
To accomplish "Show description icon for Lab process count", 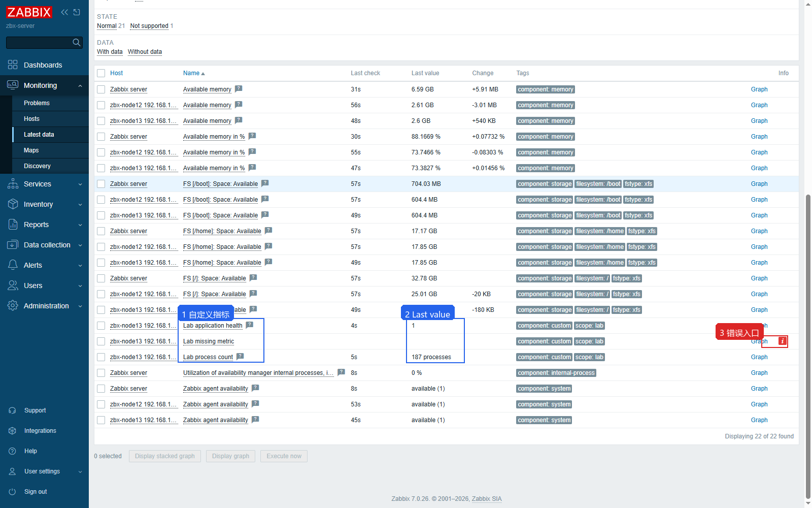I will pos(241,357).
